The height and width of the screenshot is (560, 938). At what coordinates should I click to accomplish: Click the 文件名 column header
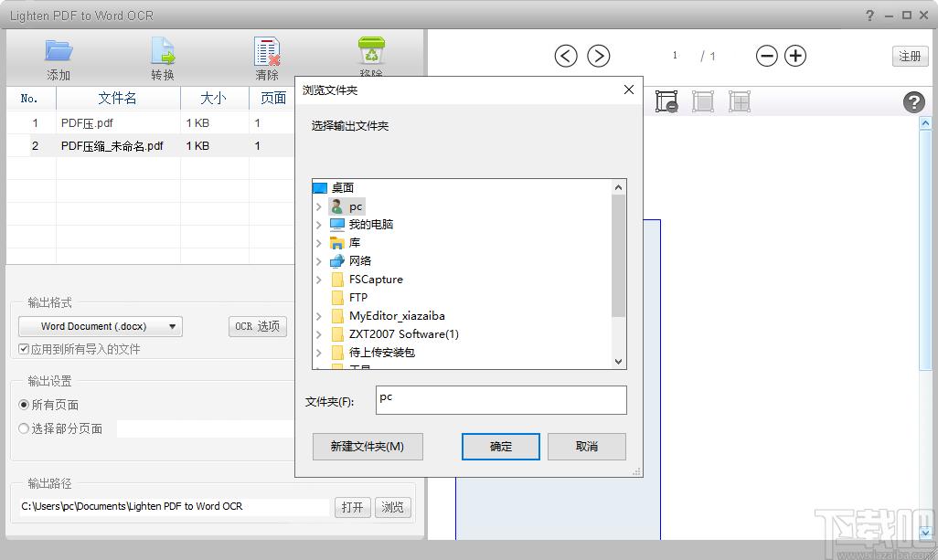tap(118, 98)
